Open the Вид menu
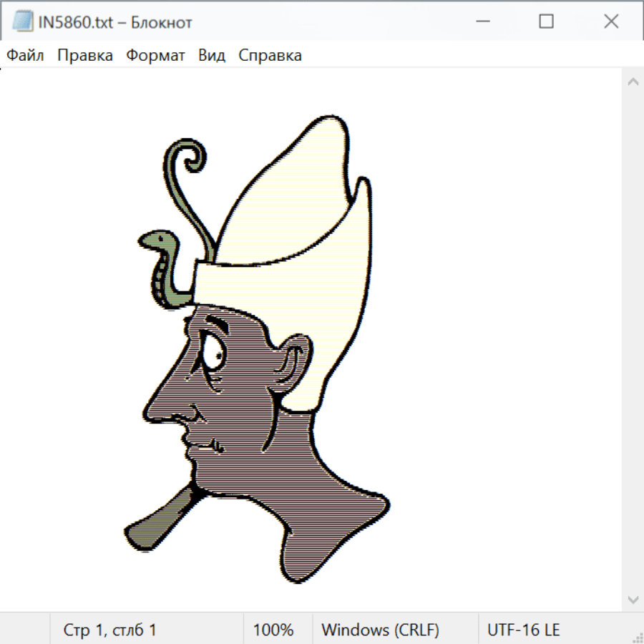The width and height of the screenshot is (644, 644). pos(211,55)
